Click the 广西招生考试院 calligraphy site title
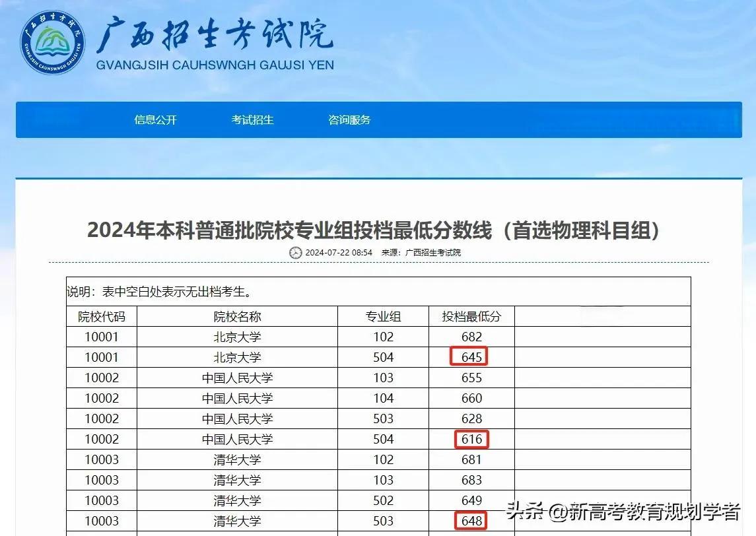 pyautogui.click(x=215, y=34)
